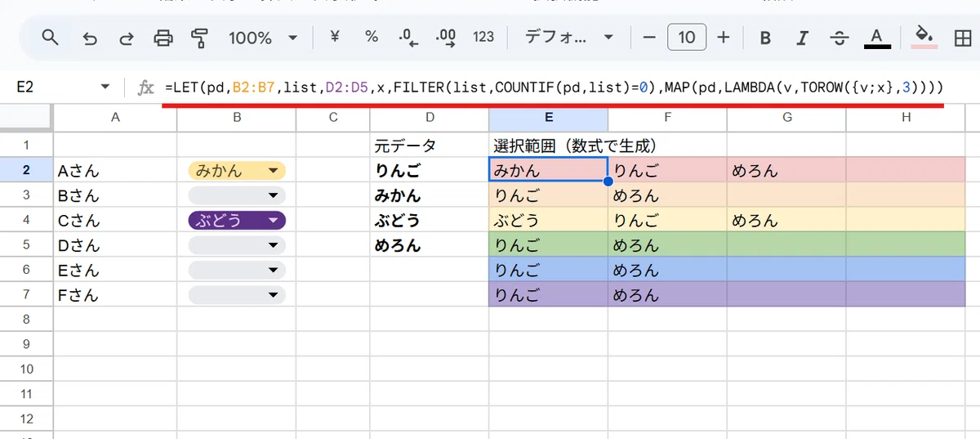The image size is (980, 439).
Task: Select りんご cell in purple row 7
Action: click(548, 294)
